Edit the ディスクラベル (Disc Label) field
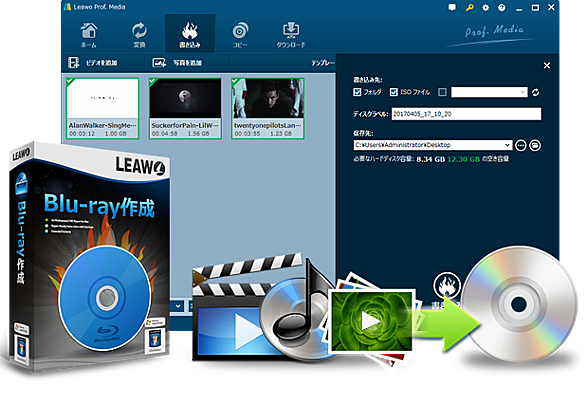Screen dimensions: 586x394 [x=466, y=114]
